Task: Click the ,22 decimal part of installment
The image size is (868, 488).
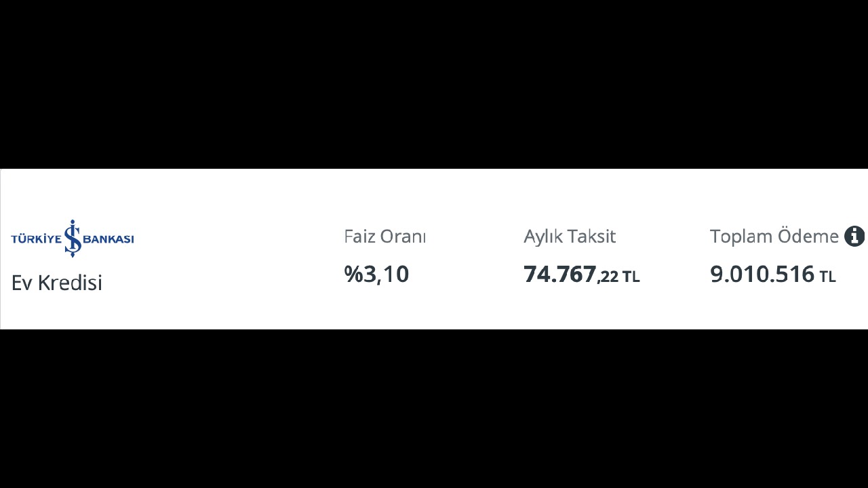Action: coord(608,277)
